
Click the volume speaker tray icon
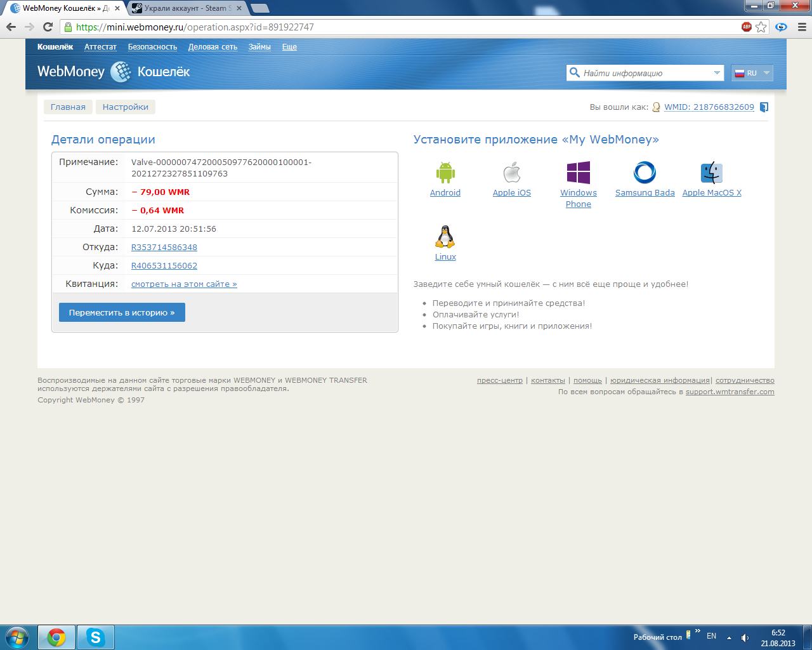tap(745, 637)
